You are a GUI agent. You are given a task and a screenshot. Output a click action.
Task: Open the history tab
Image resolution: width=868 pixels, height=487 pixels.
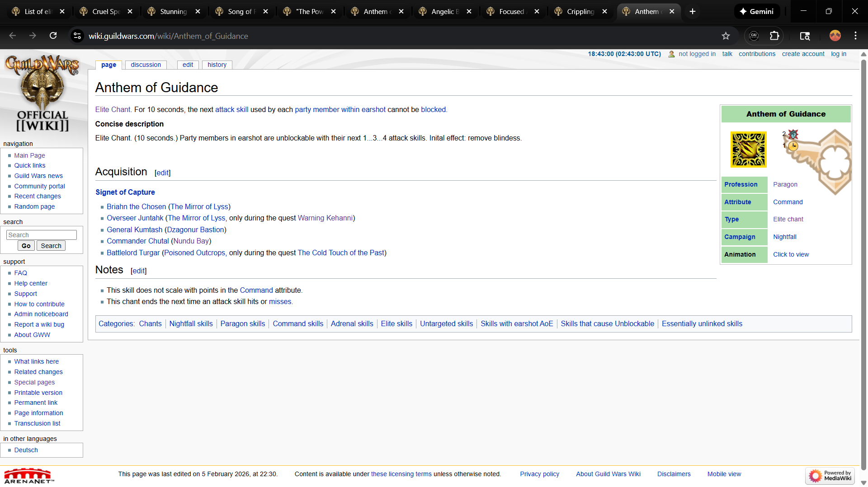[217, 65]
